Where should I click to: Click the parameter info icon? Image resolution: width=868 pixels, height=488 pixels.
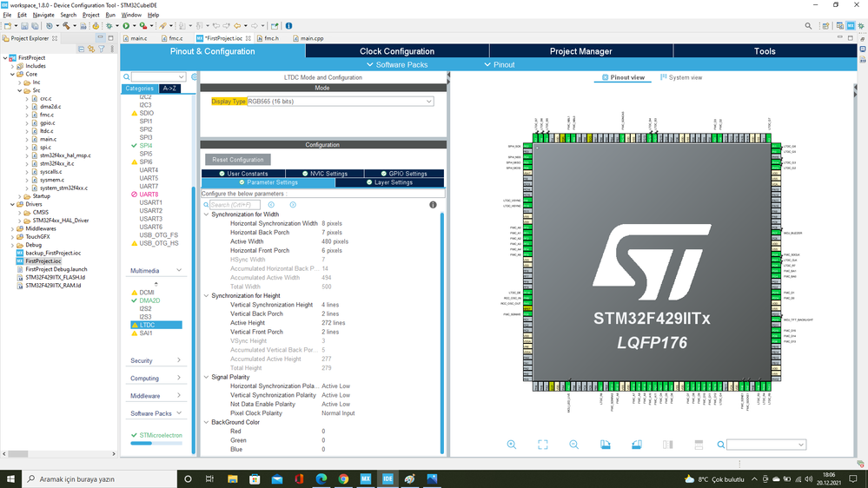click(433, 205)
